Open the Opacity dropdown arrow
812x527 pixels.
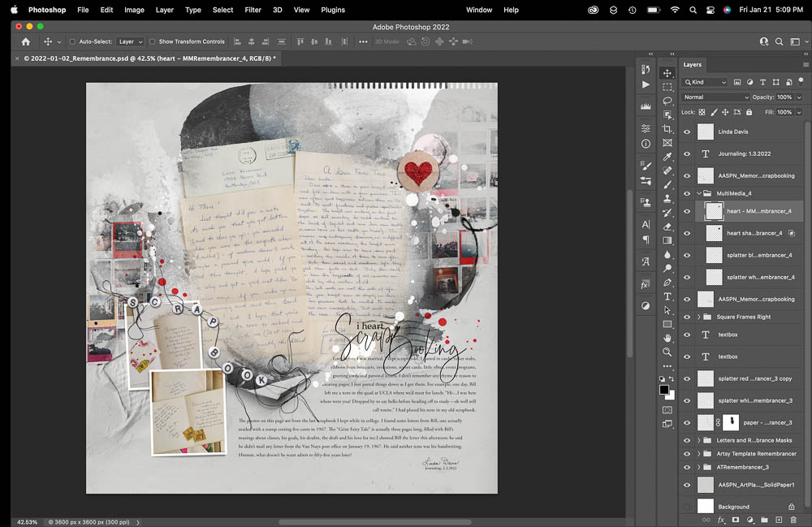pos(799,97)
